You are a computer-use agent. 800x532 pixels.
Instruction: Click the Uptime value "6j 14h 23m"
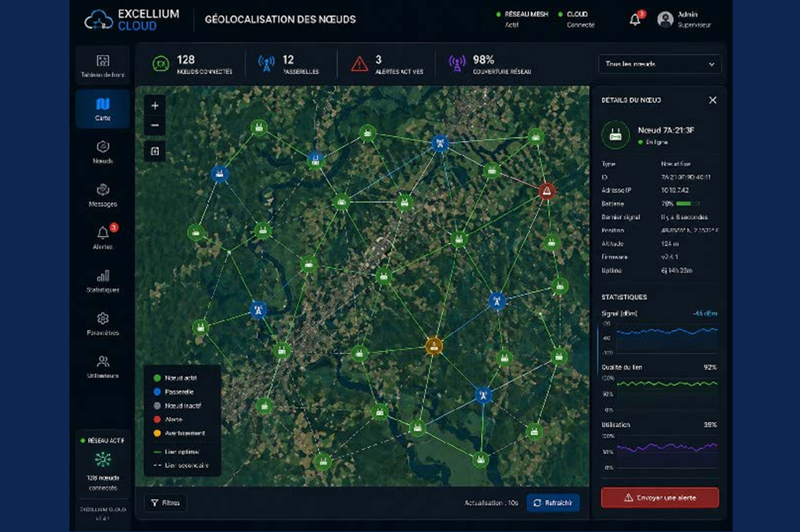coord(677,271)
